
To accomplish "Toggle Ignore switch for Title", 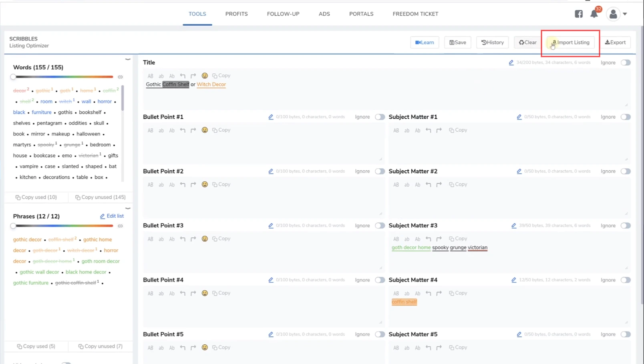I will [626, 63].
